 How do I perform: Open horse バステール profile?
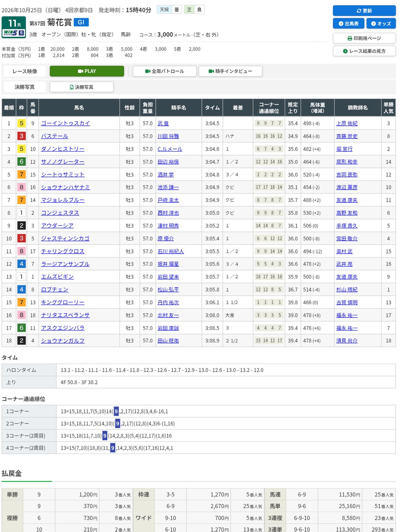pos(55,136)
